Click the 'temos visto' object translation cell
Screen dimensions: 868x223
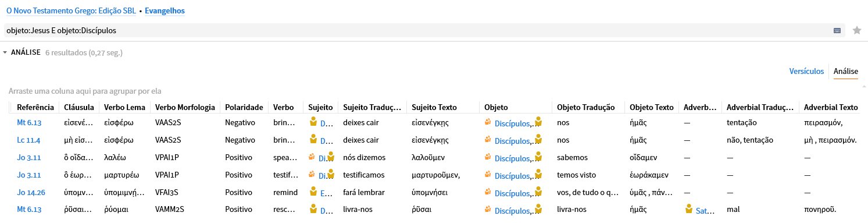tap(576, 175)
